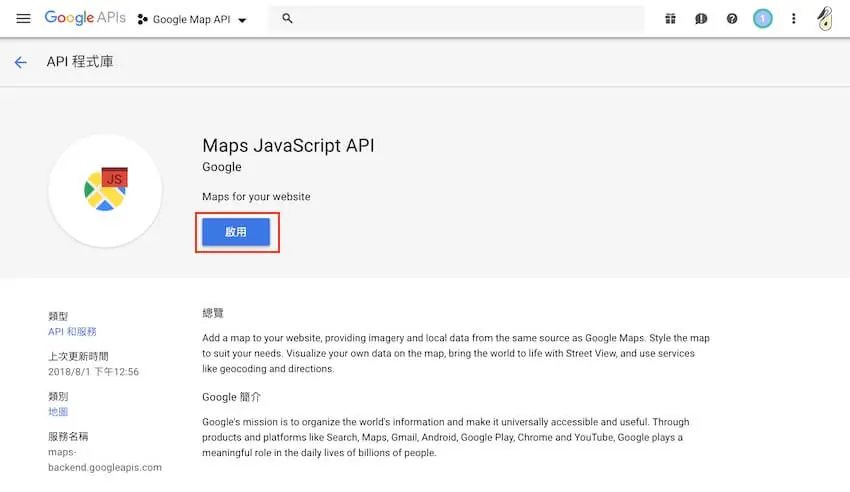This screenshot has width=850, height=492.
Task: Open the gift free trial icon
Action: coord(671,19)
